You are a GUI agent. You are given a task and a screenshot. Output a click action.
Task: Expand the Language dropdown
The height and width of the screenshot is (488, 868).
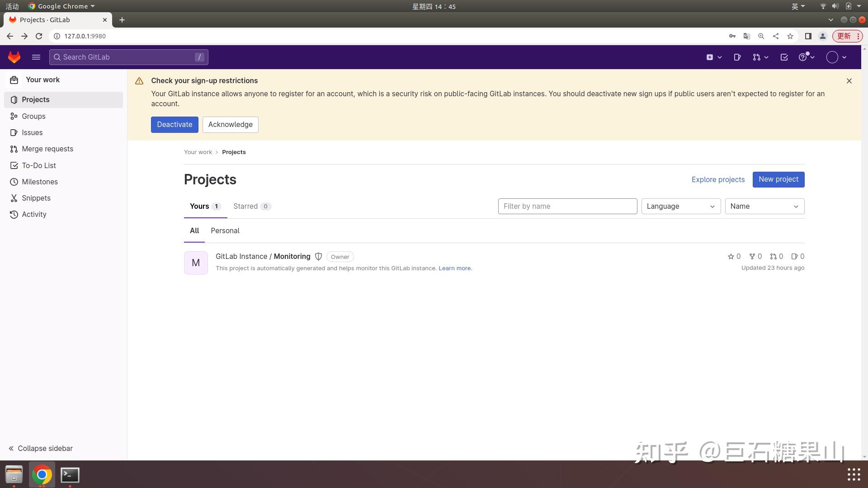[x=681, y=206]
